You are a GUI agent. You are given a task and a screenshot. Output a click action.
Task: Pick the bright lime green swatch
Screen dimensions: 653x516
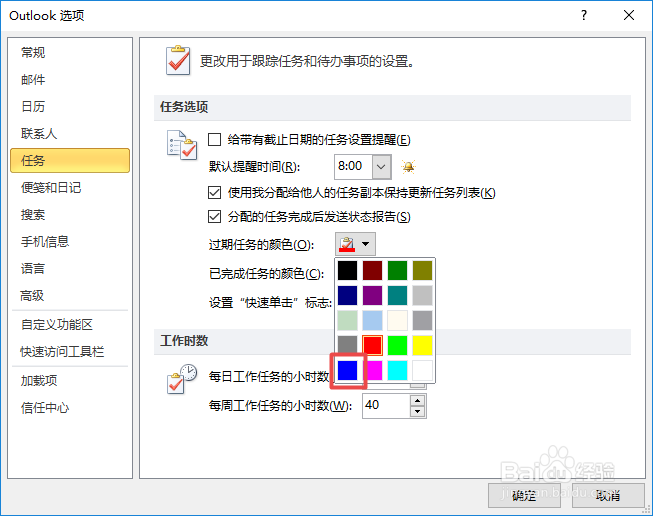pyautogui.click(x=397, y=345)
